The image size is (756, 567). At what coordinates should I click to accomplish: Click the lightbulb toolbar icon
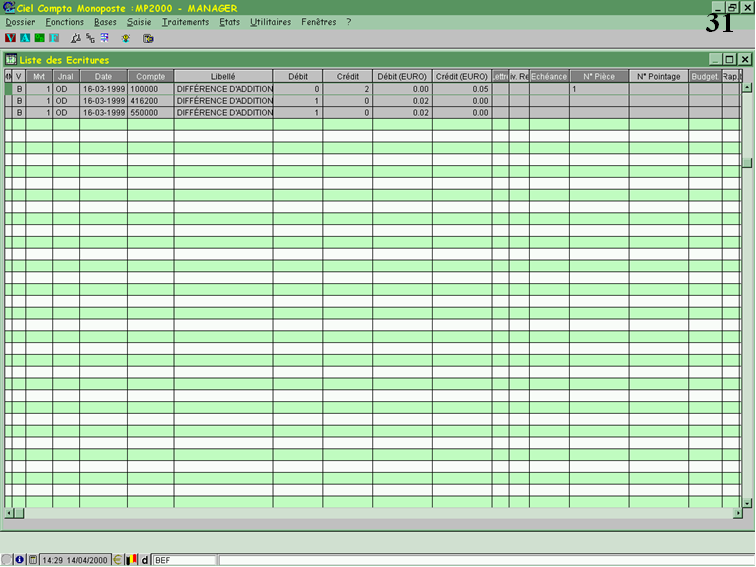126,38
